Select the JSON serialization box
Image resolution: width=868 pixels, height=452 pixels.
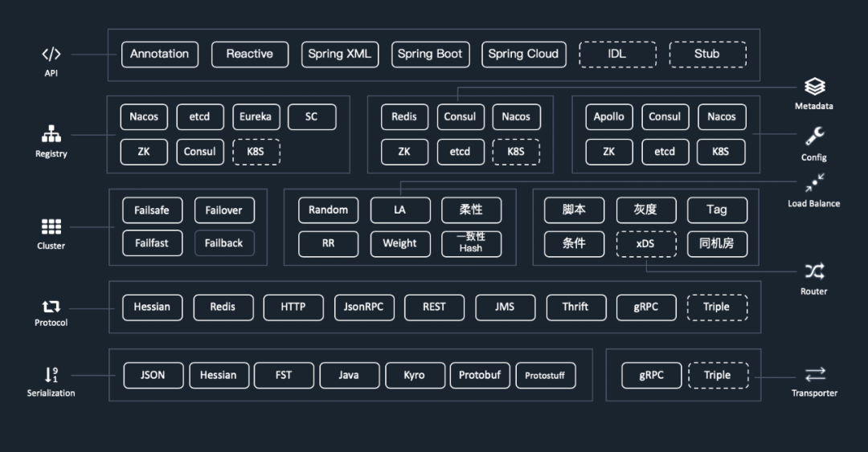click(x=154, y=375)
